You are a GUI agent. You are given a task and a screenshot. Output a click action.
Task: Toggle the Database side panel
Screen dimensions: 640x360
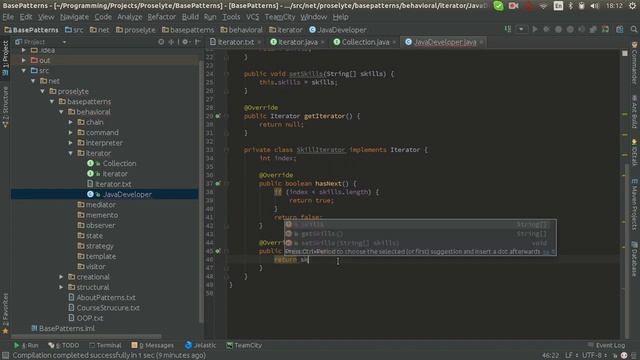click(635, 259)
